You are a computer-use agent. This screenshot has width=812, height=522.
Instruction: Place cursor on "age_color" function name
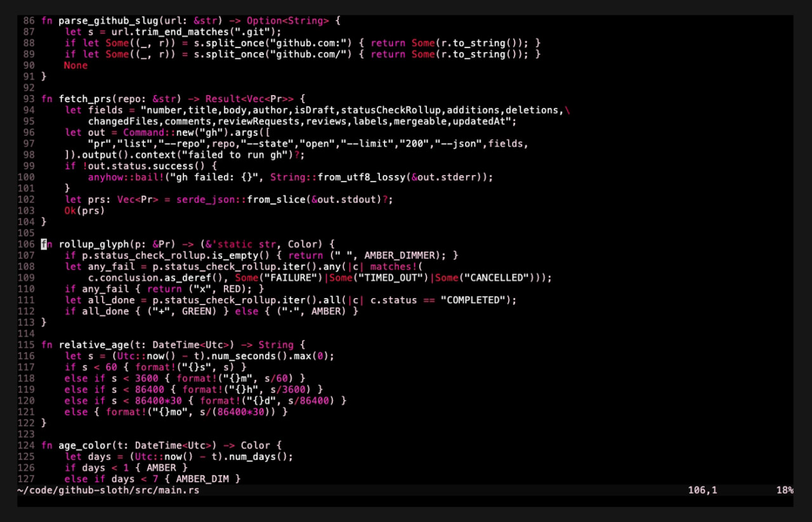point(84,445)
